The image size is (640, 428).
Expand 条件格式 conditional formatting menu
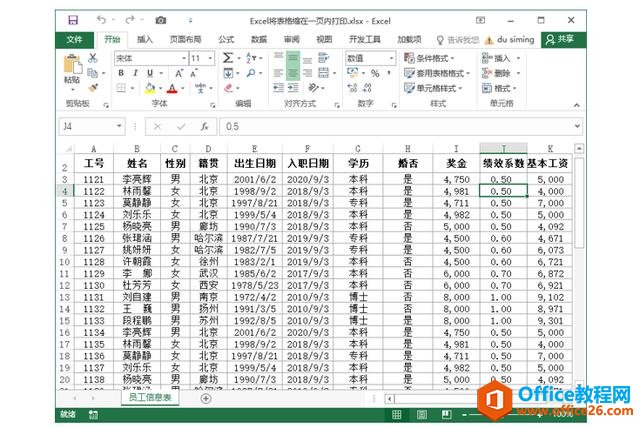(429, 58)
